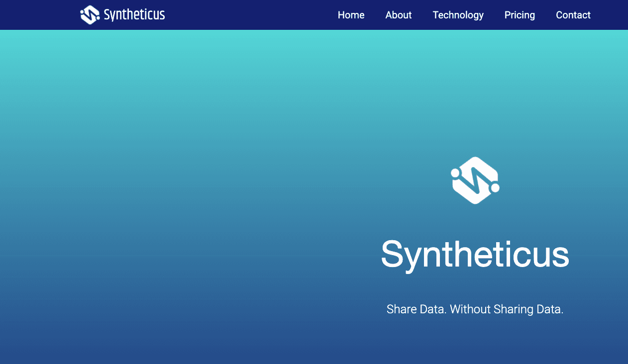
Task: Click "Share Data." at the tagline start
Action: (416, 309)
